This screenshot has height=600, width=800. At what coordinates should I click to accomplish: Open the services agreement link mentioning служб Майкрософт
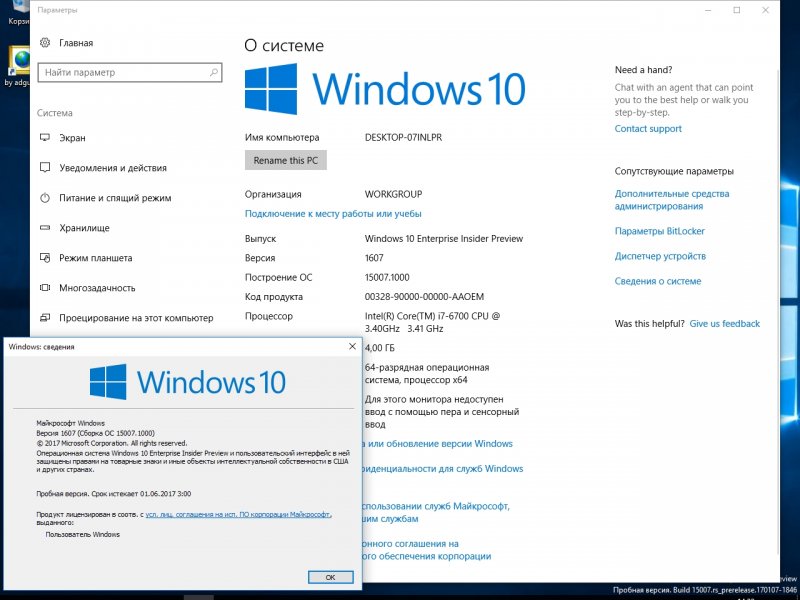436,512
